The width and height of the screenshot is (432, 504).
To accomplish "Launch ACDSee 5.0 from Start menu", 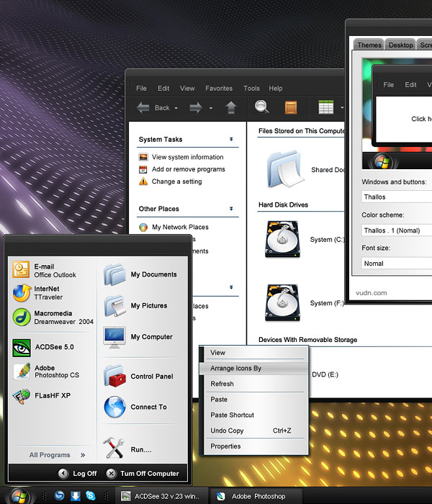I will (x=43, y=348).
